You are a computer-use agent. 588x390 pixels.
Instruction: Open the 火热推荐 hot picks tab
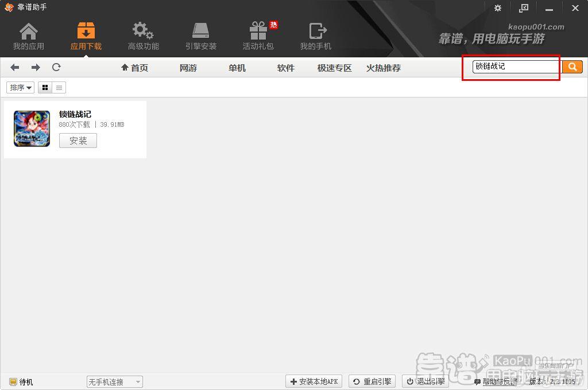[x=383, y=68]
